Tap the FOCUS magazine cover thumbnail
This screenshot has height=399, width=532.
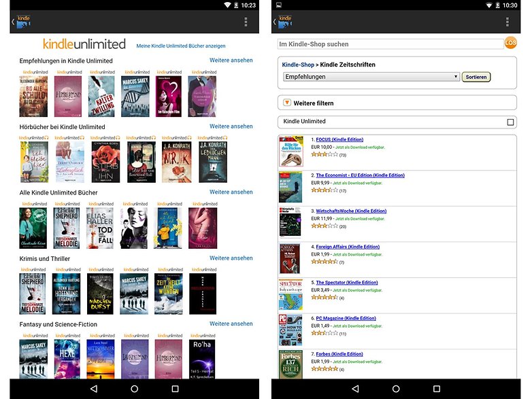pyautogui.click(x=291, y=152)
